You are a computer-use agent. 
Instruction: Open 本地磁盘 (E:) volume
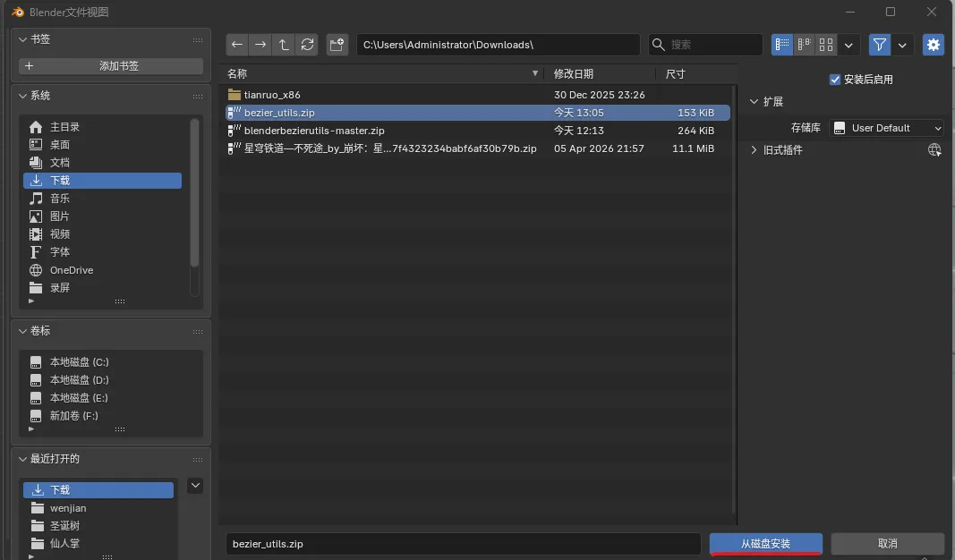[x=113, y=397]
